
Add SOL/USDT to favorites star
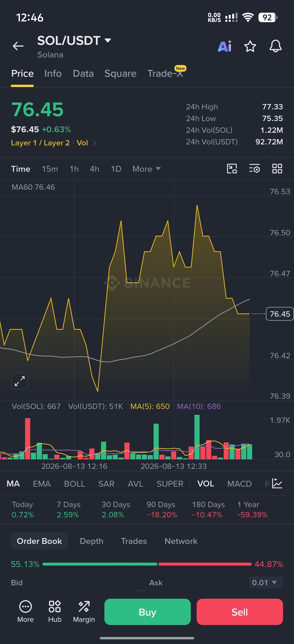pos(250,46)
